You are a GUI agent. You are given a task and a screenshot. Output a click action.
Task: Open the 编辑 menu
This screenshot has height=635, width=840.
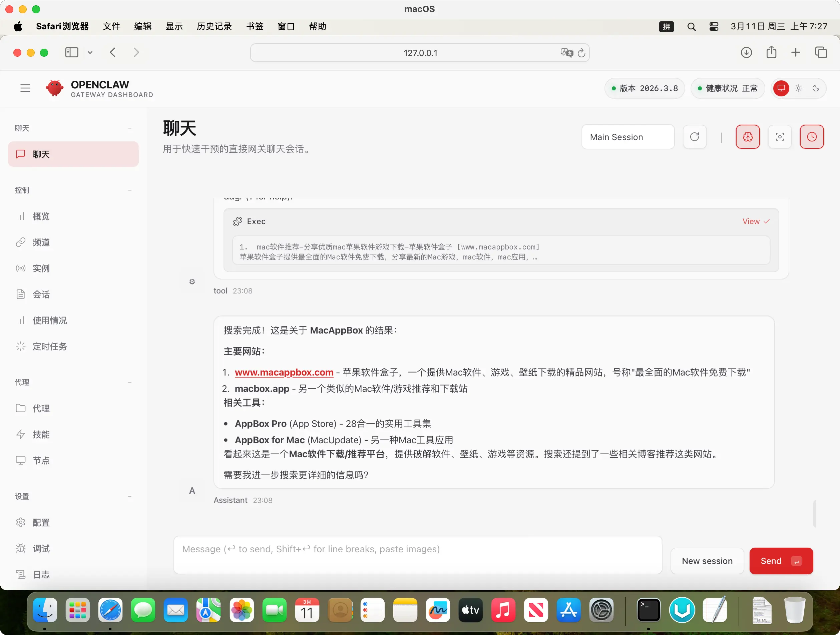point(143,26)
